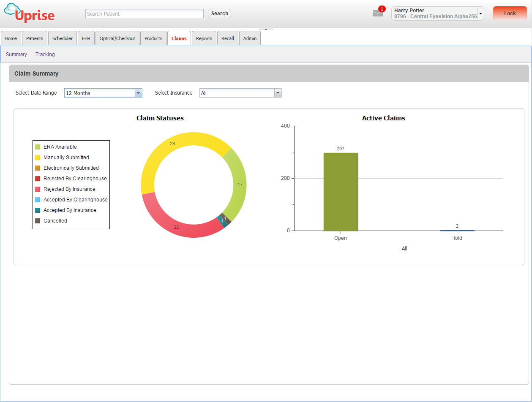Click the red Lock button
This screenshot has height=402, width=532.
tap(510, 13)
